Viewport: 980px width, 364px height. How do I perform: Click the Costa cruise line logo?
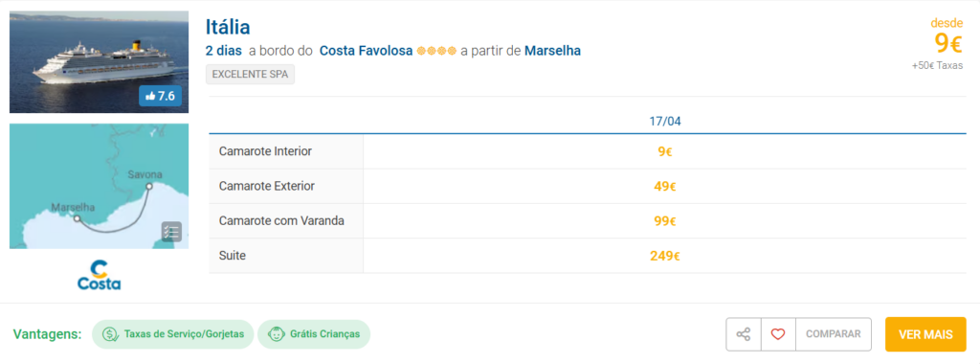(x=100, y=275)
